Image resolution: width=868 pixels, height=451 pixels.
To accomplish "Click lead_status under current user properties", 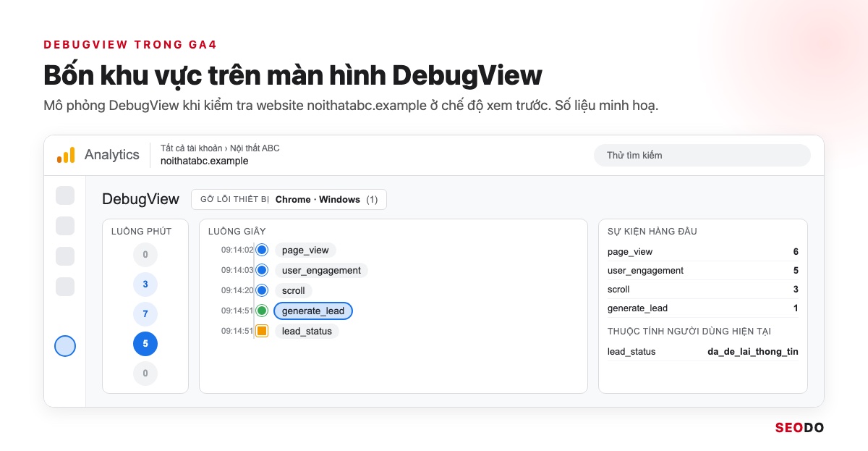I will pos(631,352).
